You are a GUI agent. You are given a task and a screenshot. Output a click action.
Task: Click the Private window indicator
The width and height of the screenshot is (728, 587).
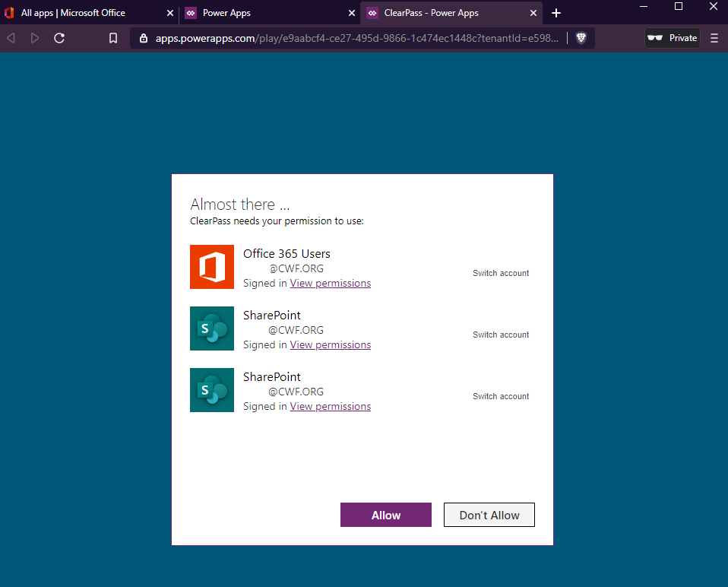(x=673, y=38)
